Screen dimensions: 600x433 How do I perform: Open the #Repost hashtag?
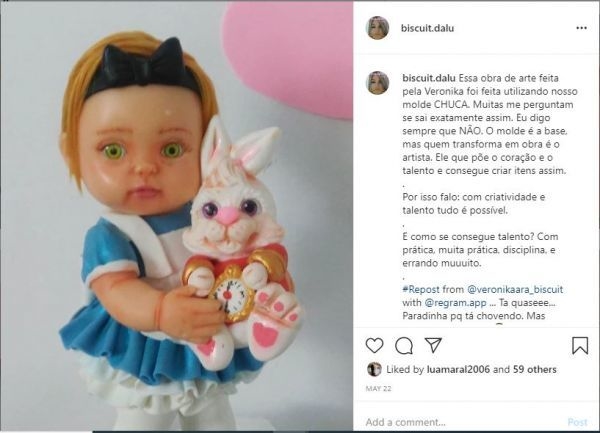coord(421,289)
